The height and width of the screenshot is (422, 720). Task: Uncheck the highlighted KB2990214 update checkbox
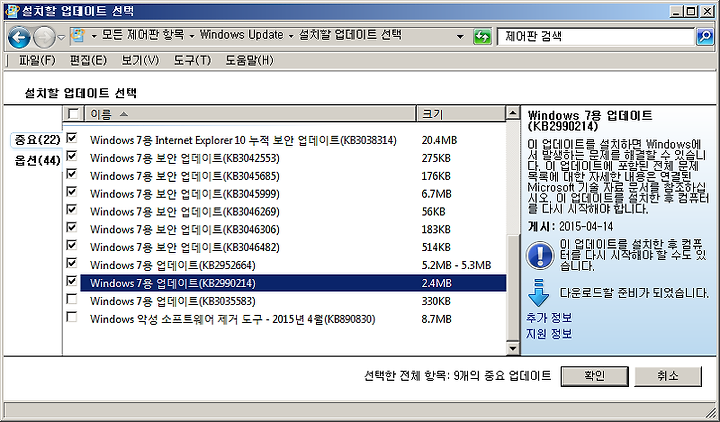(x=72, y=281)
